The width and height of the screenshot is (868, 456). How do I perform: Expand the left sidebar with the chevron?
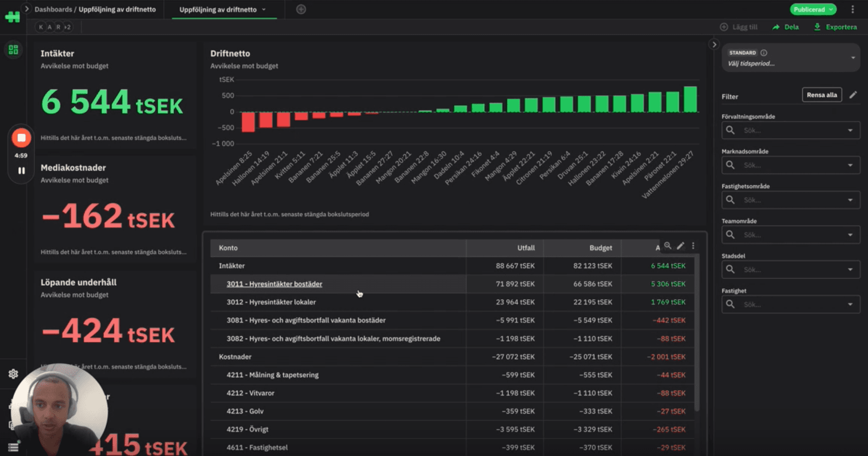tap(27, 9)
